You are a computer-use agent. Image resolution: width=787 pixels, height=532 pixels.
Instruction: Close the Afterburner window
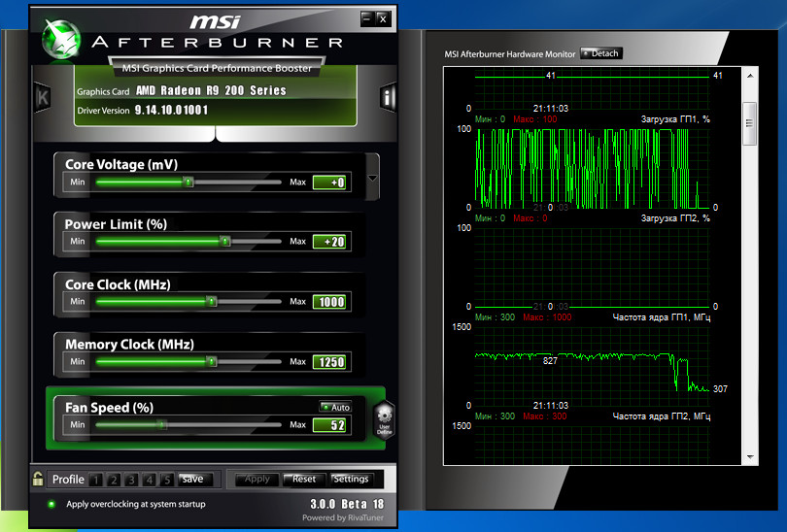[x=383, y=19]
